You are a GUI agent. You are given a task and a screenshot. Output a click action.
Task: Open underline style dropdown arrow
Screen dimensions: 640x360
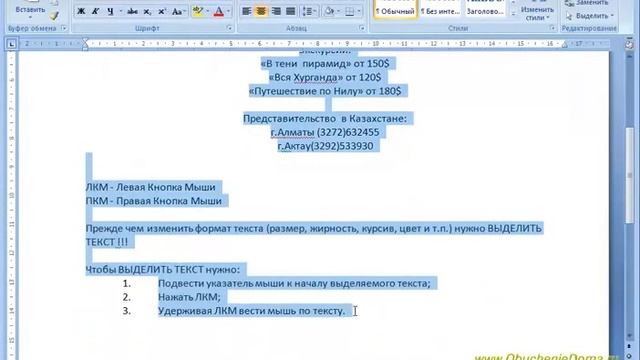click(120, 11)
